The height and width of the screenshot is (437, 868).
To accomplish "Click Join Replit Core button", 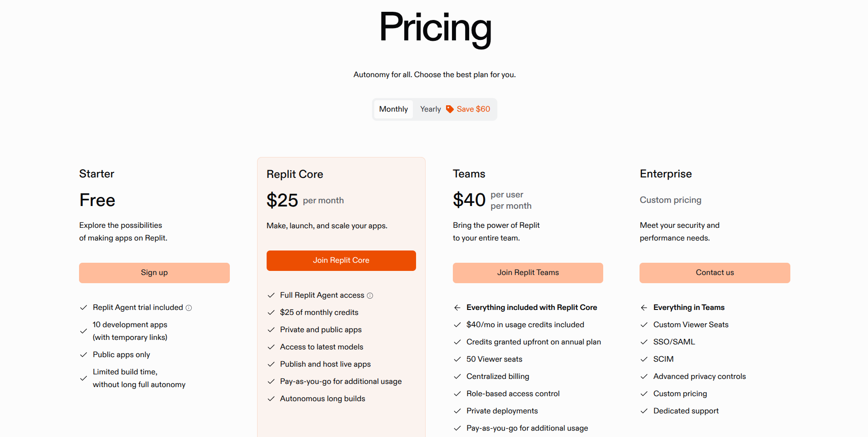I will [341, 260].
